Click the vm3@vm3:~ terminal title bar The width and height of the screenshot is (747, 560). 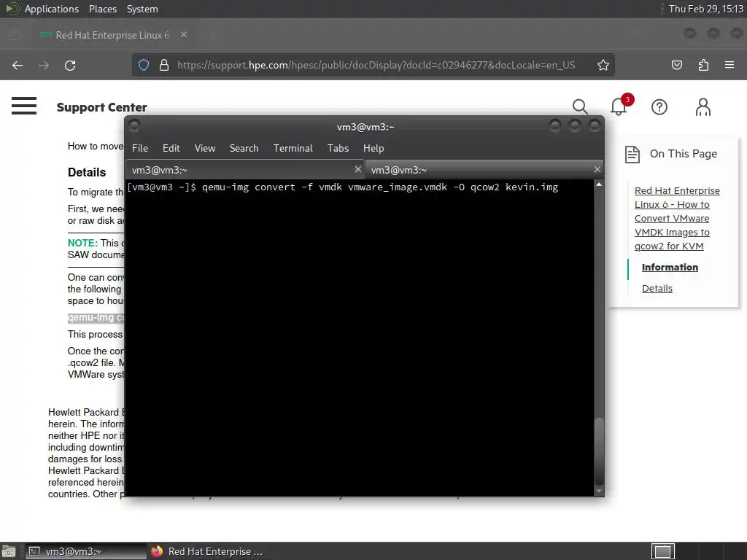(365, 127)
